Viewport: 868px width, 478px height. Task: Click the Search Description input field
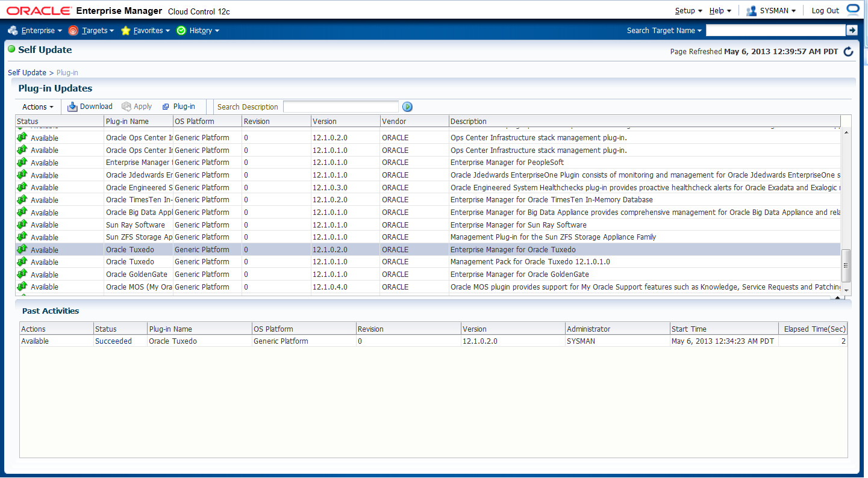tap(341, 107)
